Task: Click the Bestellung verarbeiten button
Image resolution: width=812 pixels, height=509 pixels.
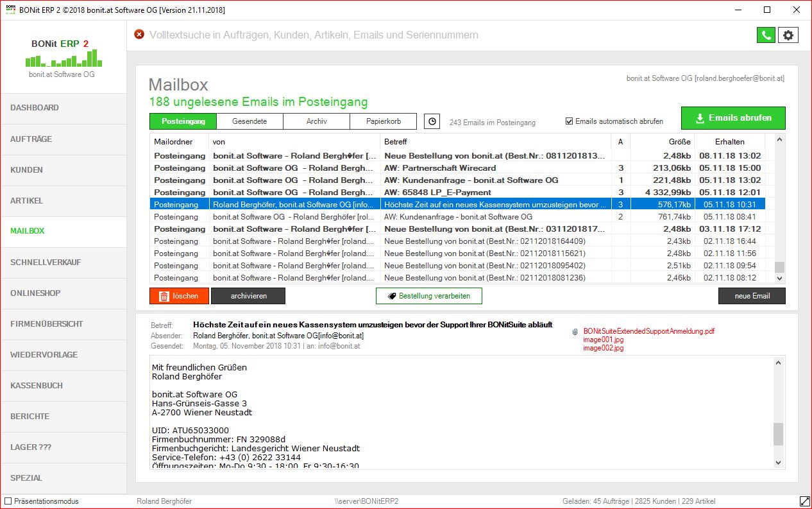Action: (x=429, y=296)
